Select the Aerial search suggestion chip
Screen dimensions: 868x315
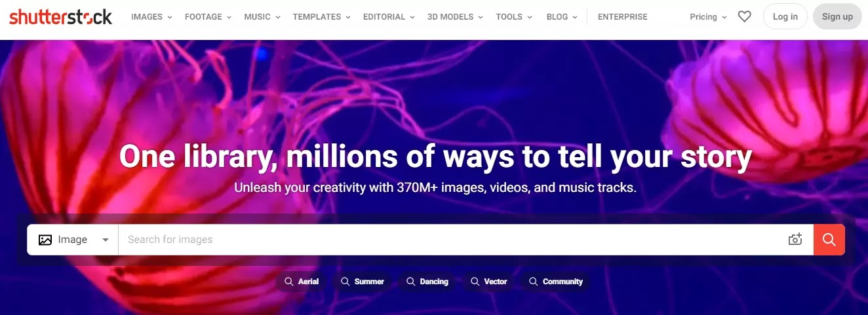tap(302, 282)
